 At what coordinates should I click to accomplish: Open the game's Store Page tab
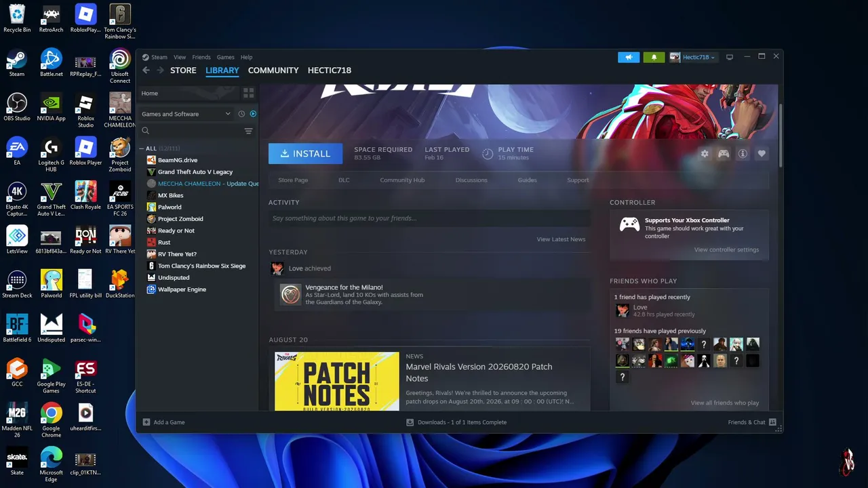click(x=293, y=180)
